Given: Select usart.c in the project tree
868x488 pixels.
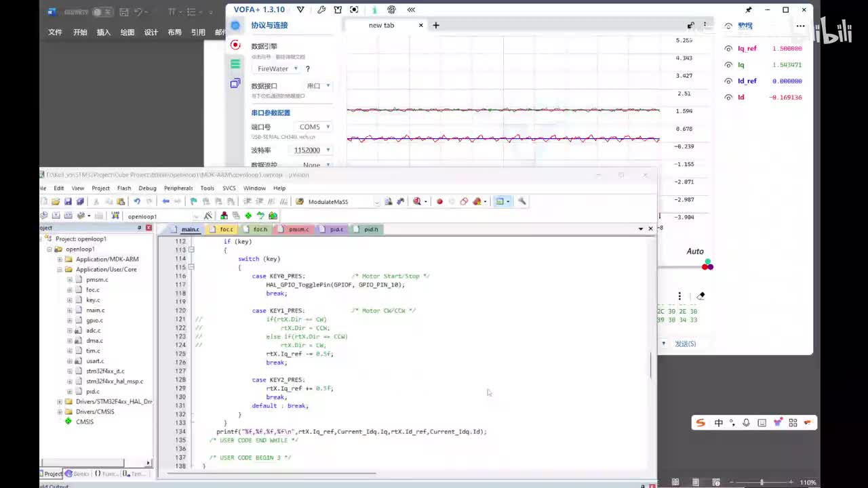Looking at the screenshot, I should [94, 361].
